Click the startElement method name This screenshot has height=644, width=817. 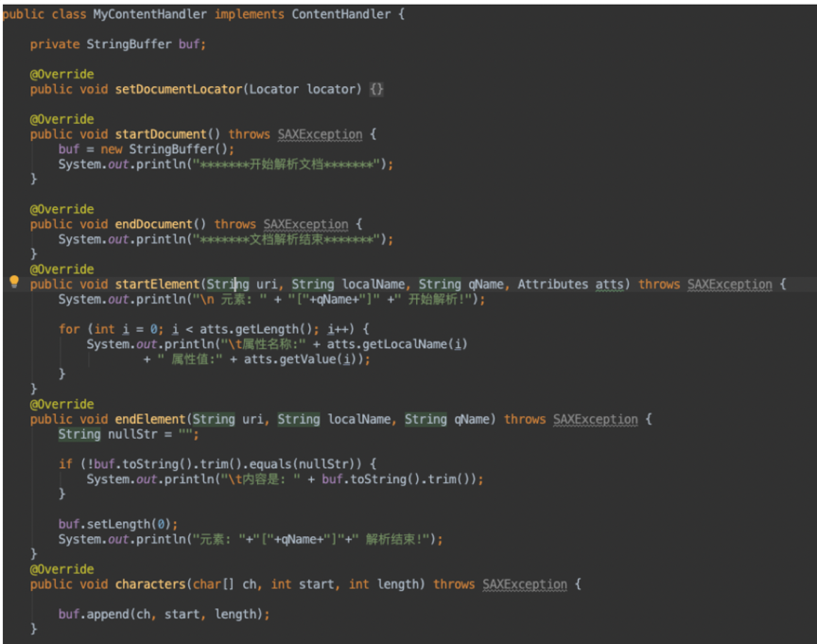[x=157, y=285]
